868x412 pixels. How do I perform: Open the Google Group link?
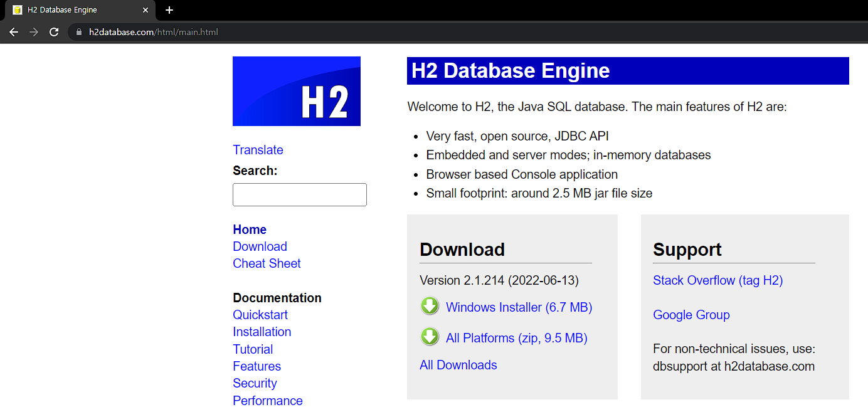tap(691, 315)
